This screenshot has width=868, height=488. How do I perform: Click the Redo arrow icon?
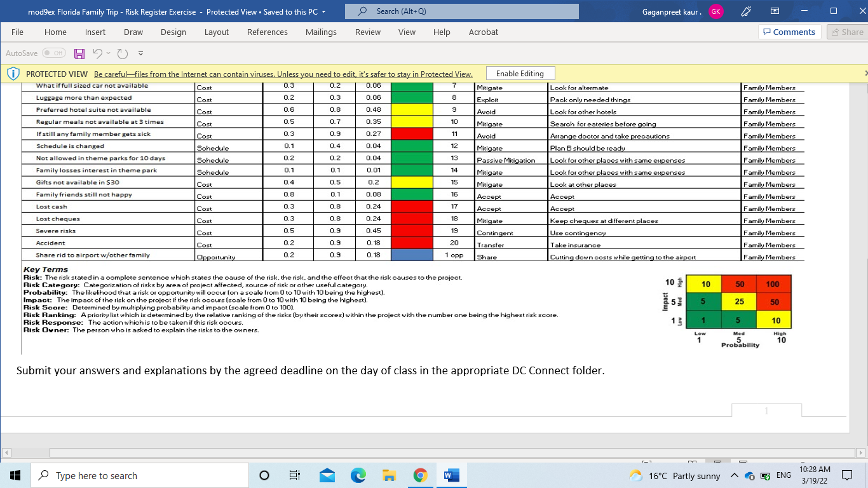pyautogui.click(x=123, y=54)
